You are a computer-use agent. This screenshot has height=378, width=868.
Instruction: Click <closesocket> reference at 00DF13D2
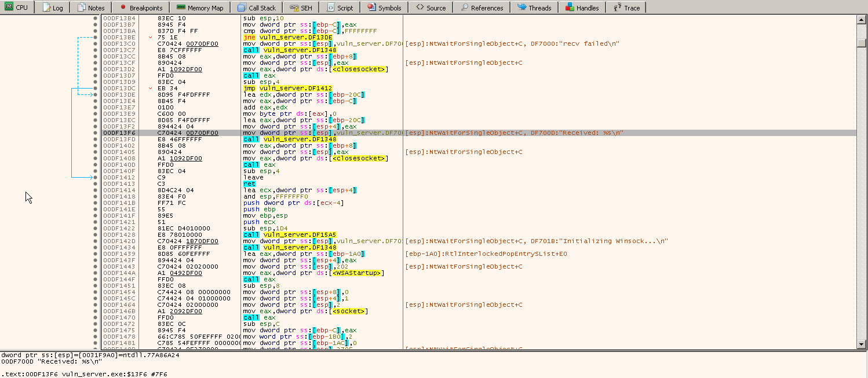[358, 69]
